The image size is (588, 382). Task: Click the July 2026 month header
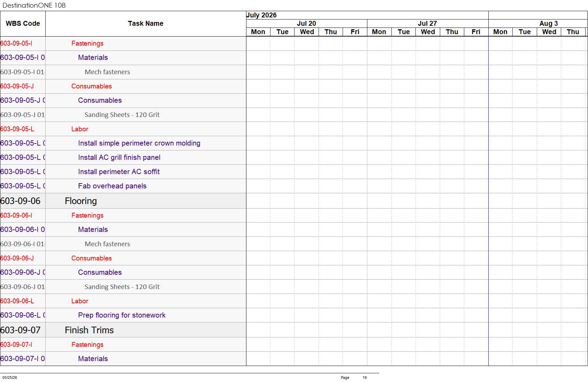(x=261, y=15)
